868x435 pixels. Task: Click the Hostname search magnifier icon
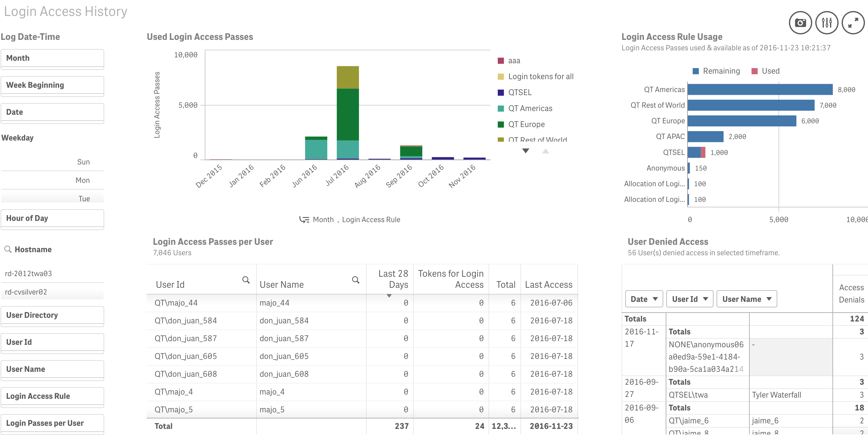8,249
